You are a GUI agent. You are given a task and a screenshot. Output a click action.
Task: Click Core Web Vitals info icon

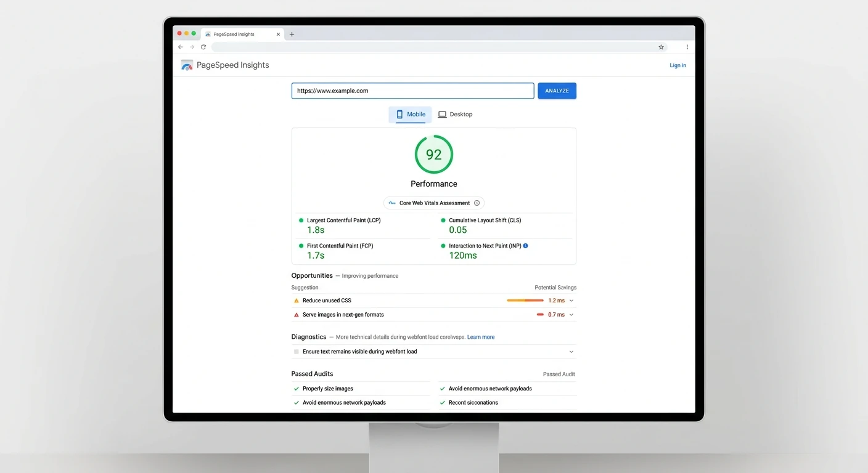pyautogui.click(x=477, y=203)
